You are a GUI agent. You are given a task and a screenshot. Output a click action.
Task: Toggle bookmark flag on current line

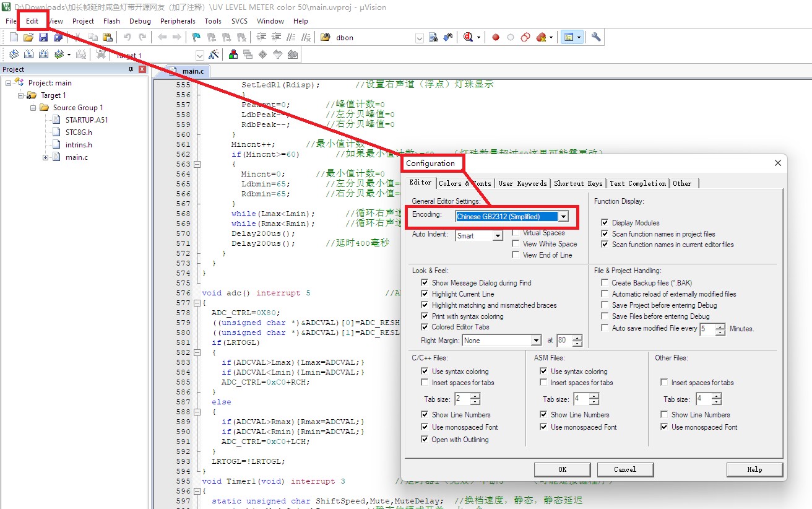pyautogui.click(x=196, y=37)
